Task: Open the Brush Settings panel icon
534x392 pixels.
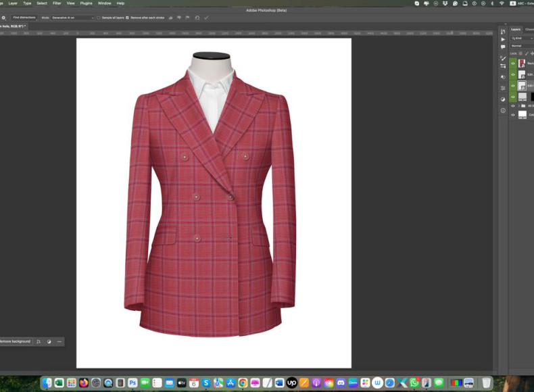Action: click(503, 66)
